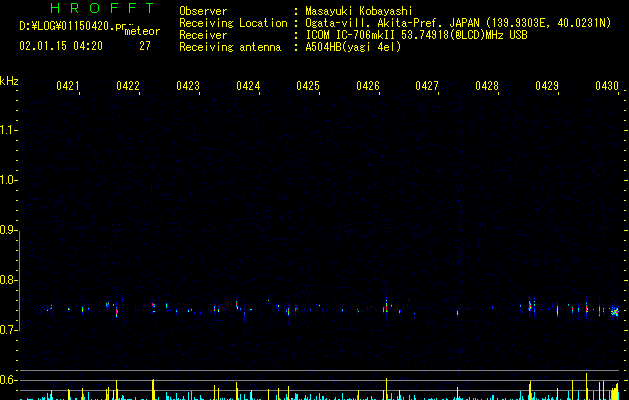Click the 0423 time marker
The height and width of the screenshot is (400, 629).
point(188,86)
